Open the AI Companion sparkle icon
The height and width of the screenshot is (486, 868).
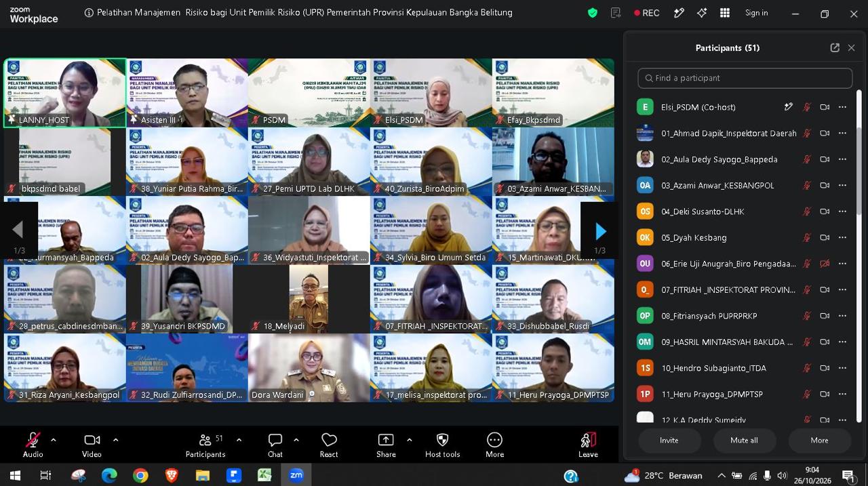pos(702,13)
